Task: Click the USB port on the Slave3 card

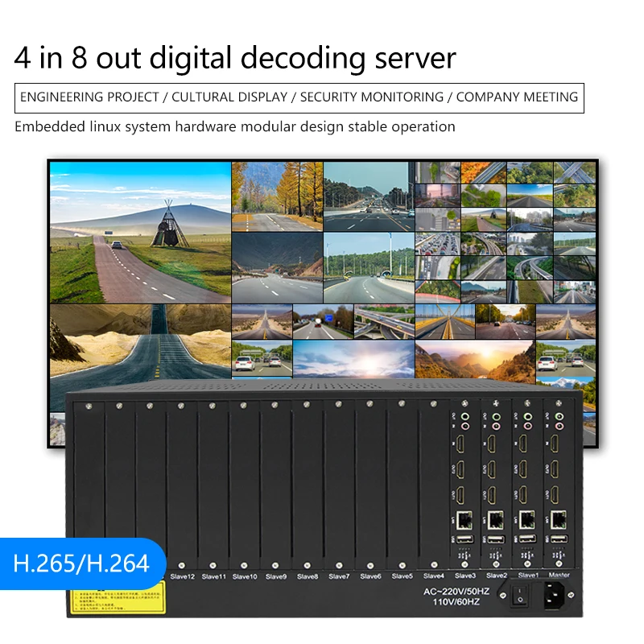Action: (x=465, y=539)
